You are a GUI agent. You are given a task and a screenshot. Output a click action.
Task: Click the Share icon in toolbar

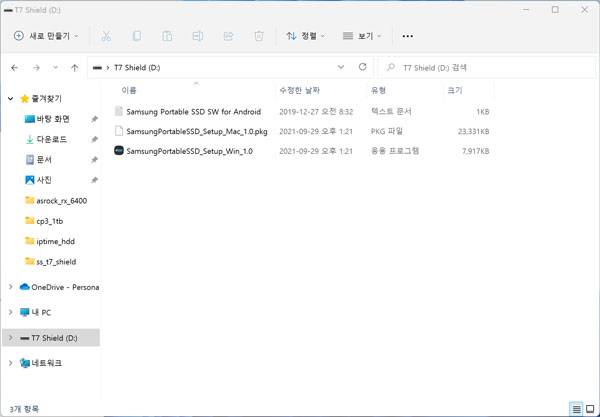coord(227,36)
